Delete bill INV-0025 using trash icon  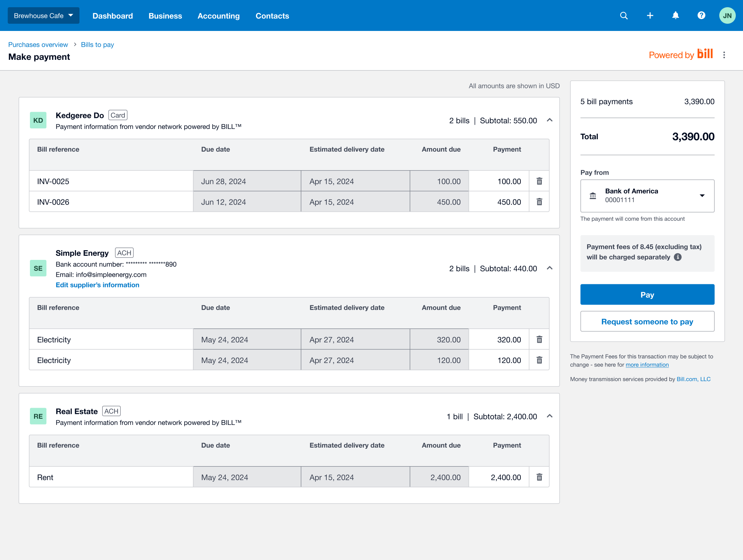click(539, 181)
